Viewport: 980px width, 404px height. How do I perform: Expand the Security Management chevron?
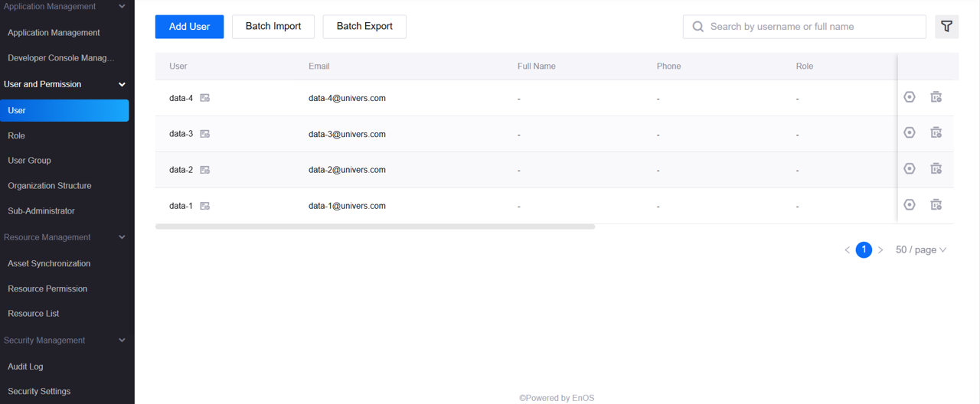(122, 340)
